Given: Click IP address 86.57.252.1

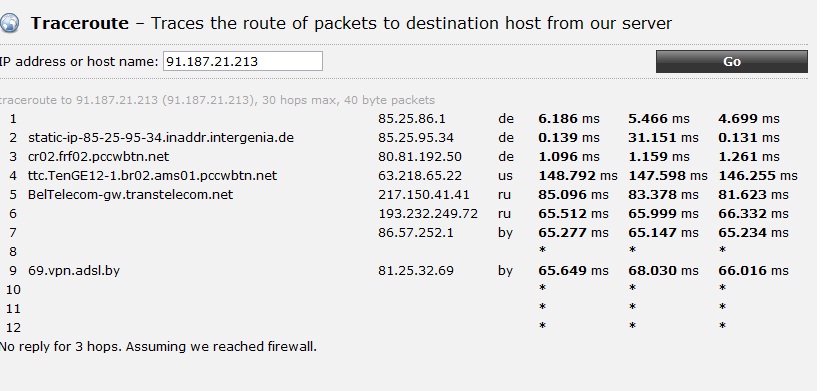Looking at the screenshot, I should coord(416,233).
